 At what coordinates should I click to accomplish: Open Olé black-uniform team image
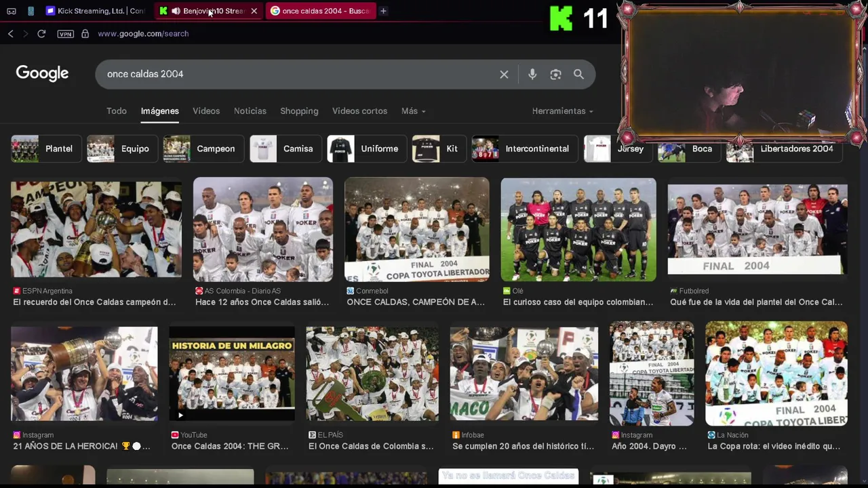(578, 229)
